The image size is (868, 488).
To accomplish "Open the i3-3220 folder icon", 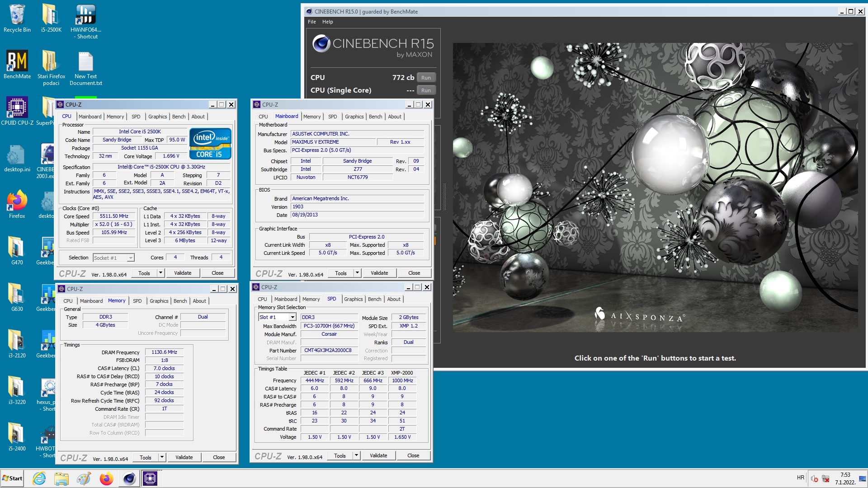I will [17, 390].
